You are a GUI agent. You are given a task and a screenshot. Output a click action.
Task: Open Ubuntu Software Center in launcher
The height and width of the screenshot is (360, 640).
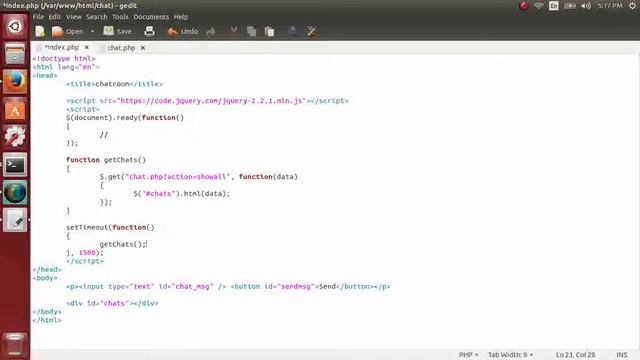coord(15,109)
